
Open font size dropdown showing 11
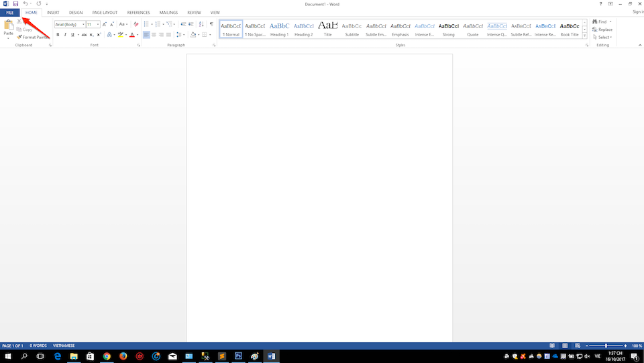pos(98,24)
